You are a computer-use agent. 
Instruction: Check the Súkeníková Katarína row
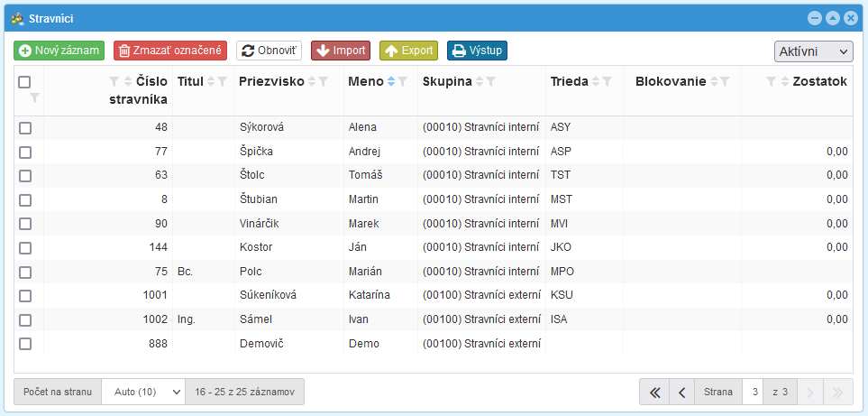25,296
